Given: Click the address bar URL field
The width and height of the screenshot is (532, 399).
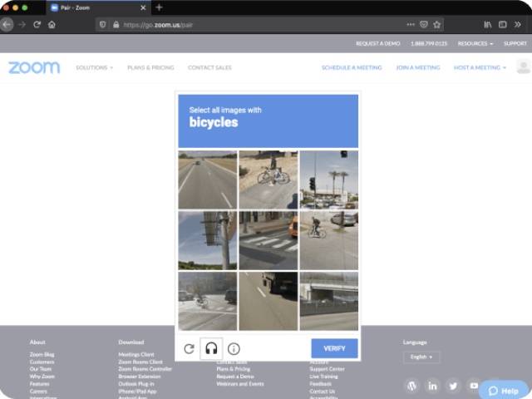Looking at the screenshot, I should [249, 24].
